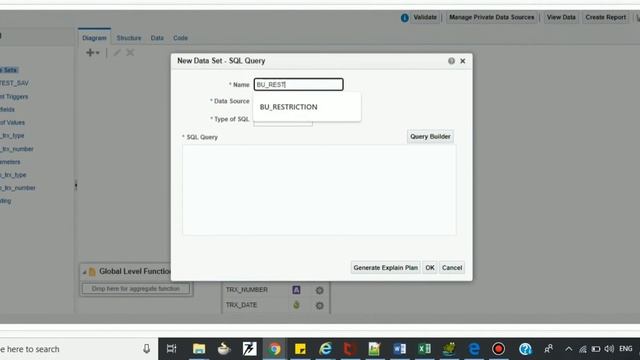Screen dimensions: 640x360
Task: Click the People icon in the system tray
Action: [x=549, y=349]
